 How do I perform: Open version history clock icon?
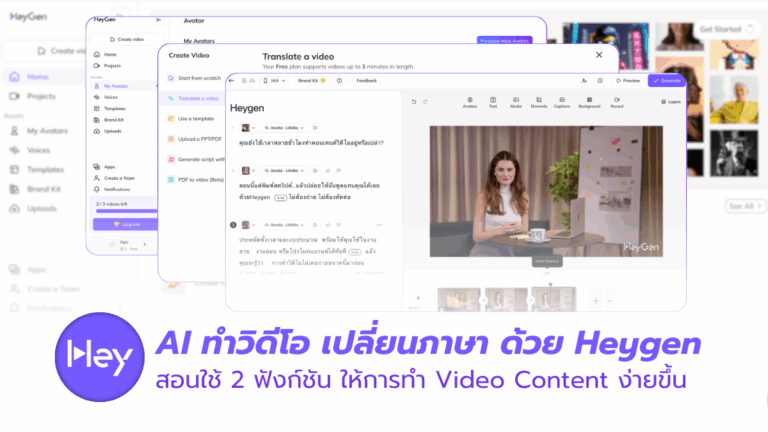pos(600,80)
